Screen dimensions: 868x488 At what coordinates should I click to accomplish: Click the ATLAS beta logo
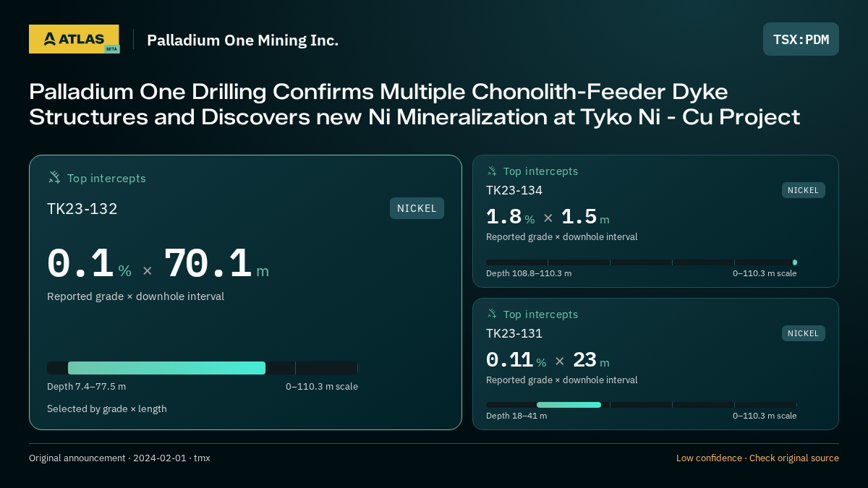point(75,39)
